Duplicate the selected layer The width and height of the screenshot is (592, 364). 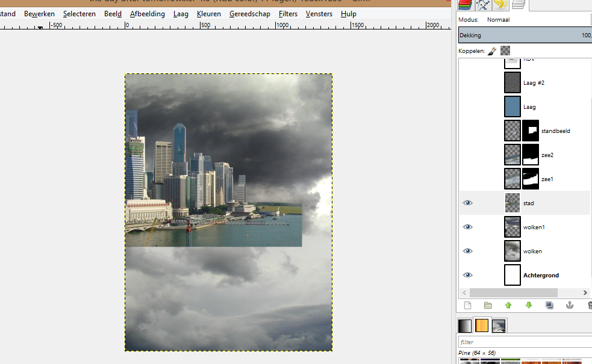click(x=549, y=306)
